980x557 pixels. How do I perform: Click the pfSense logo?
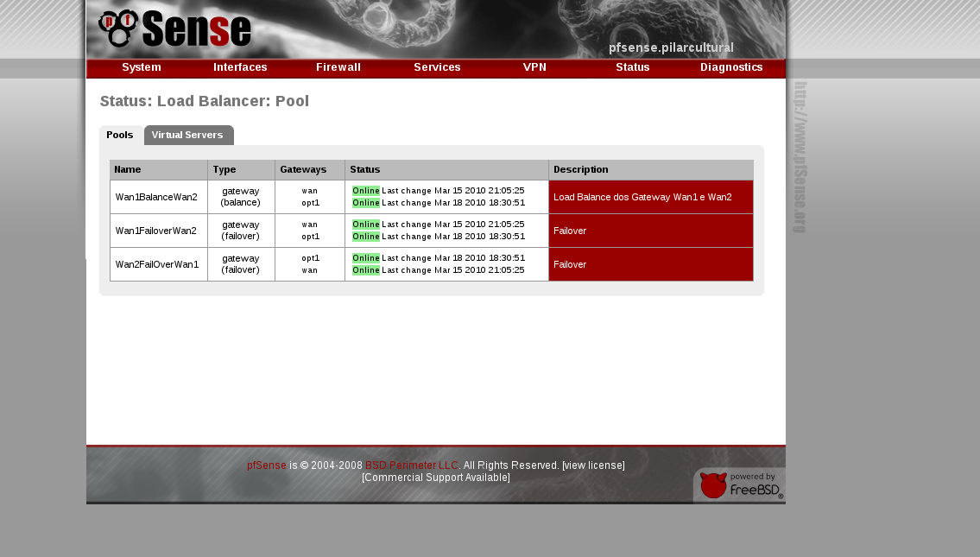click(x=174, y=29)
